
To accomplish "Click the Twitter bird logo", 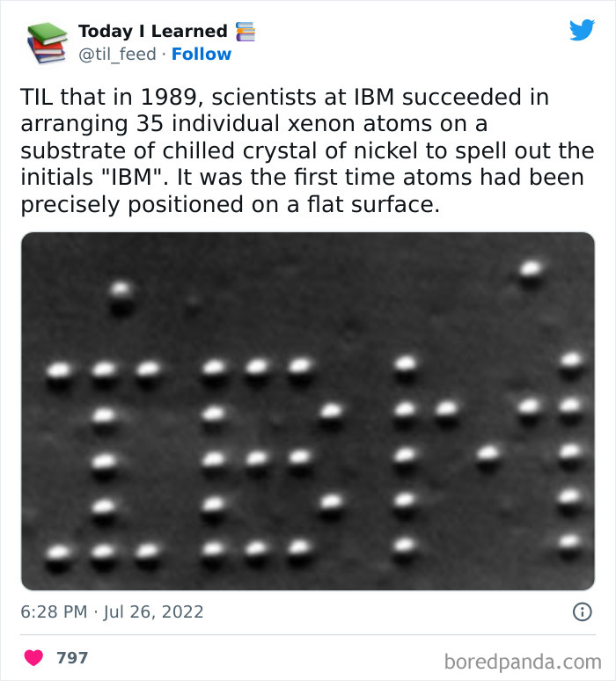I will click(582, 30).
